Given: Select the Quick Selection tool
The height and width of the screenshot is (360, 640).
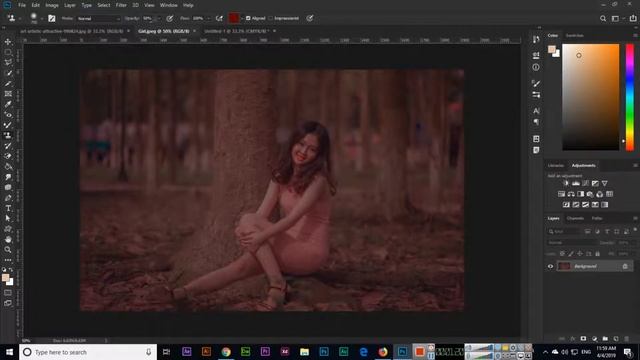Looking at the screenshot, I should [8, 73].
